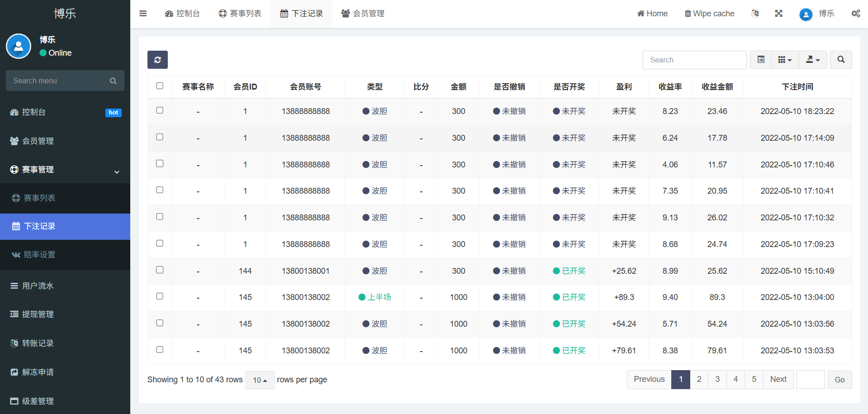Go to the Next page
Screen dimensions: 868x414
click(778, 380)
